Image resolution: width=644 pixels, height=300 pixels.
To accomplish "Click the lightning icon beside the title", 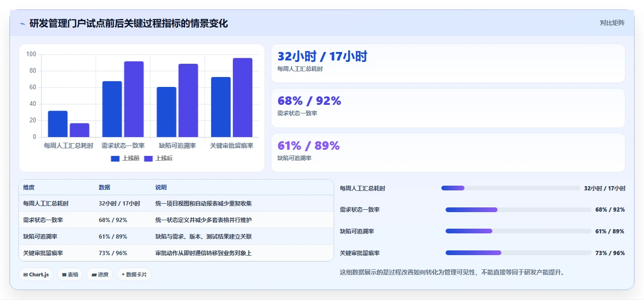I will (22, 24).
